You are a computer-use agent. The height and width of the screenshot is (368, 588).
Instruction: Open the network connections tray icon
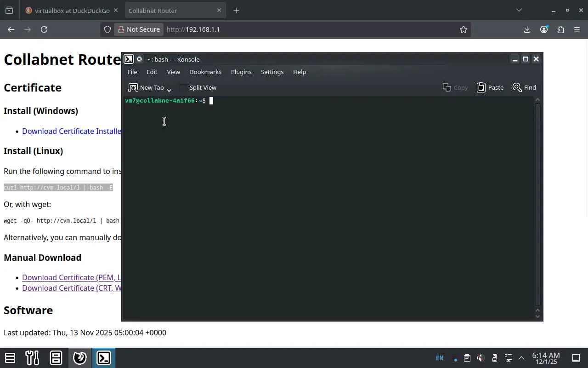pos(509,358)
